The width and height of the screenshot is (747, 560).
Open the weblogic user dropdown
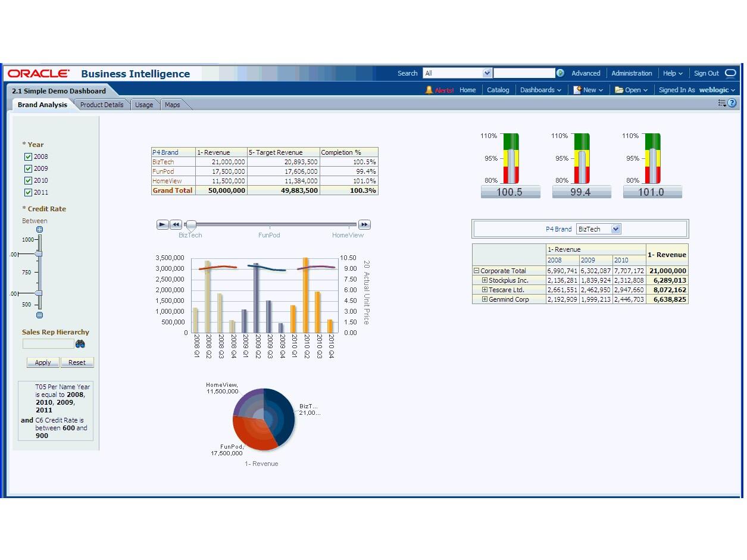click(x=717, y=90)
